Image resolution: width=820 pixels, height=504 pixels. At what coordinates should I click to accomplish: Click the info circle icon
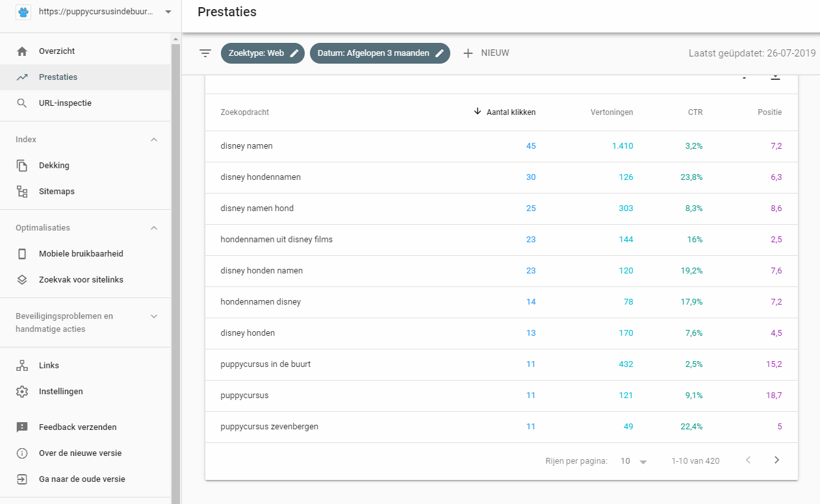point(22,453)
